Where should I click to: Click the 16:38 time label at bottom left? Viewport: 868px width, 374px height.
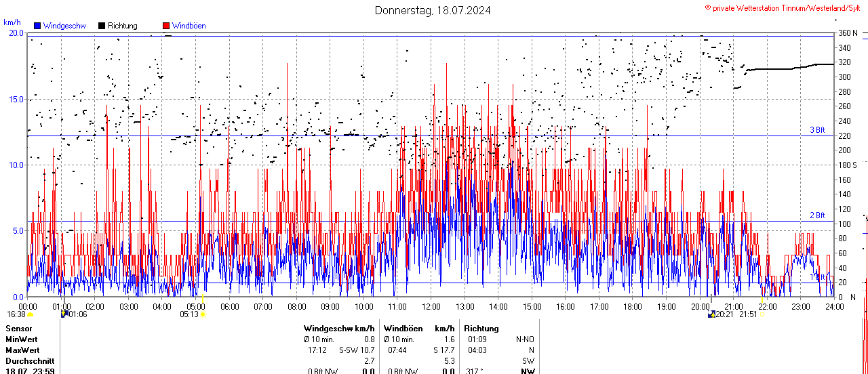pos(16,314)
